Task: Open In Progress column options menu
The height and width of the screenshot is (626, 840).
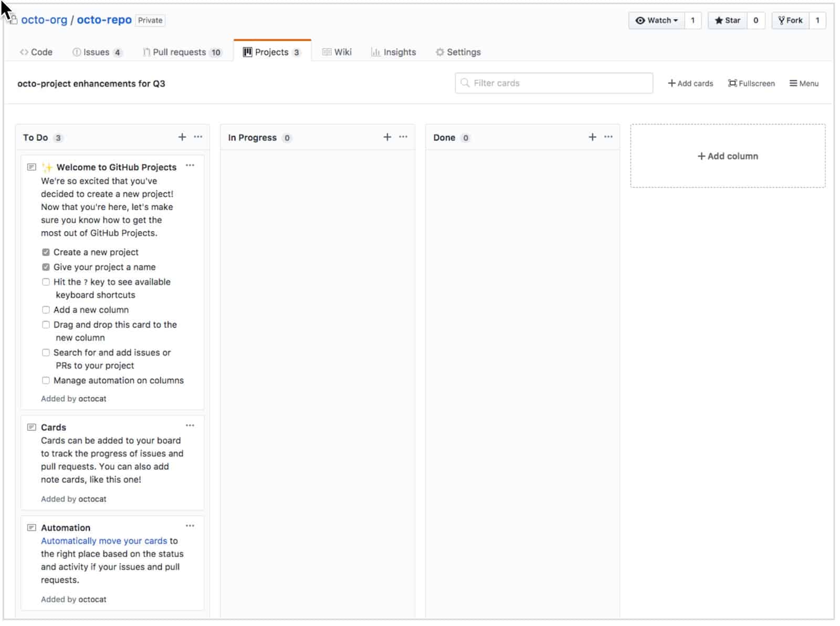Action: tap(403, 137)
